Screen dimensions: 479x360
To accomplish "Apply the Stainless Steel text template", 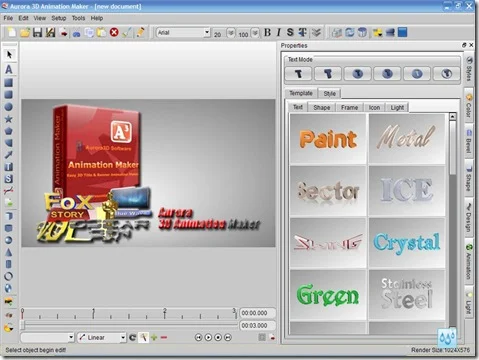I will click(407, 295).
